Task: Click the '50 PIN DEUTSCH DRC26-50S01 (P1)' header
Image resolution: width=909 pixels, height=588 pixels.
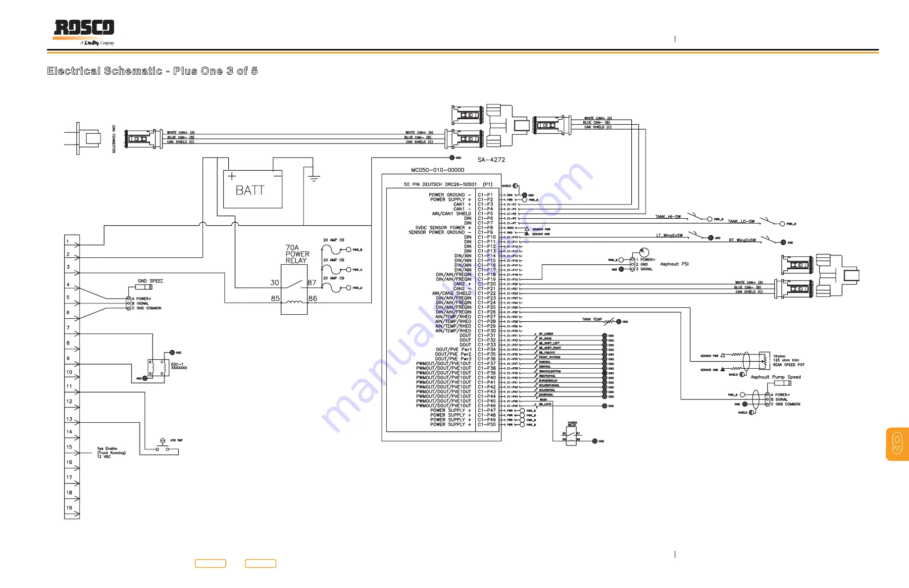Action: pos(448,184)
